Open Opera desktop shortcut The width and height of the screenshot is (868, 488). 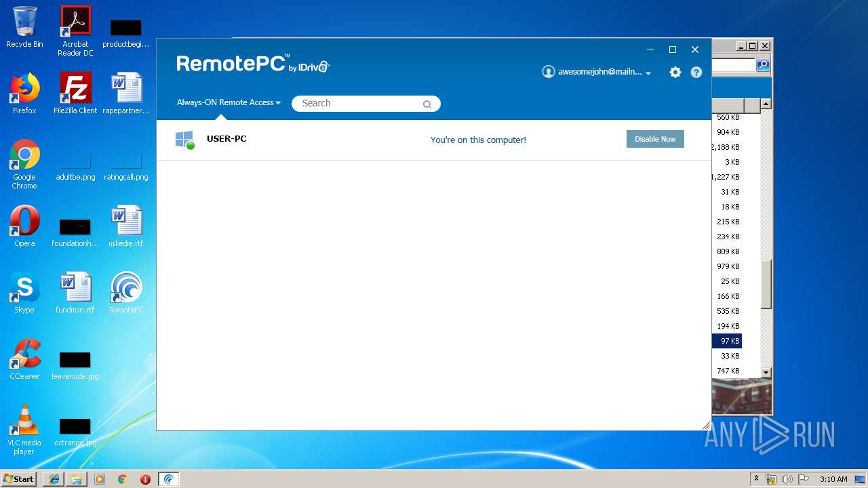point(24,226)
